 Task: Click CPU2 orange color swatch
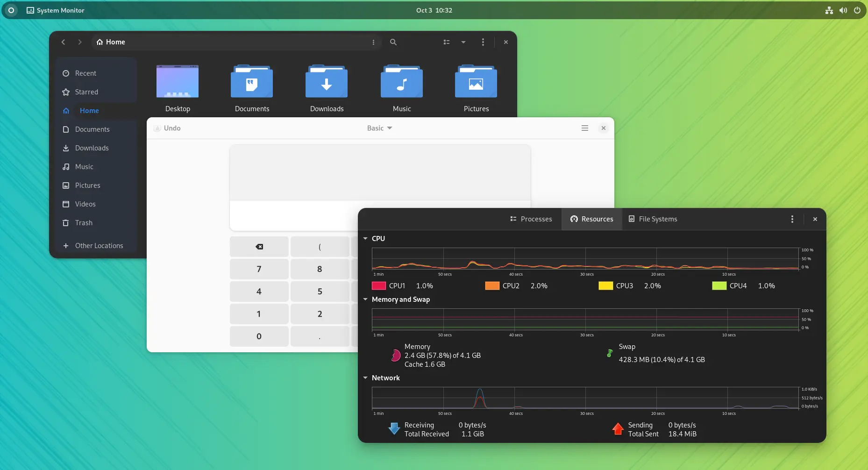pos(492,286)
